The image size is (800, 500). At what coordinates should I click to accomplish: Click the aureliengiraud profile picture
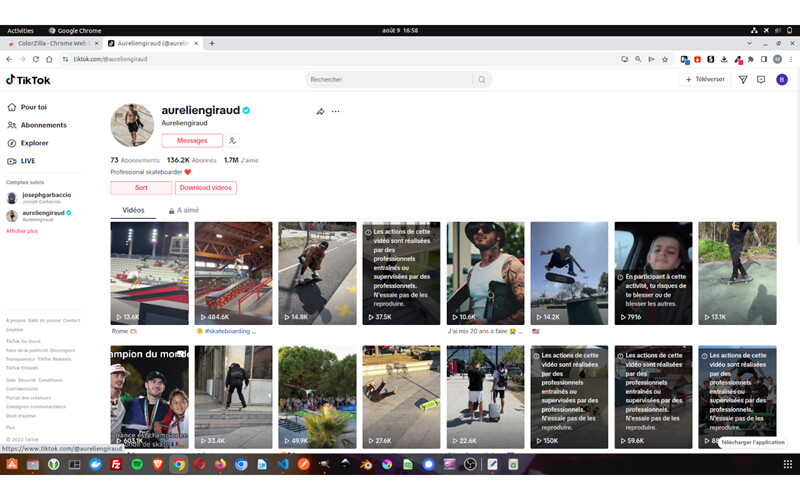click(x=132, y=125)
